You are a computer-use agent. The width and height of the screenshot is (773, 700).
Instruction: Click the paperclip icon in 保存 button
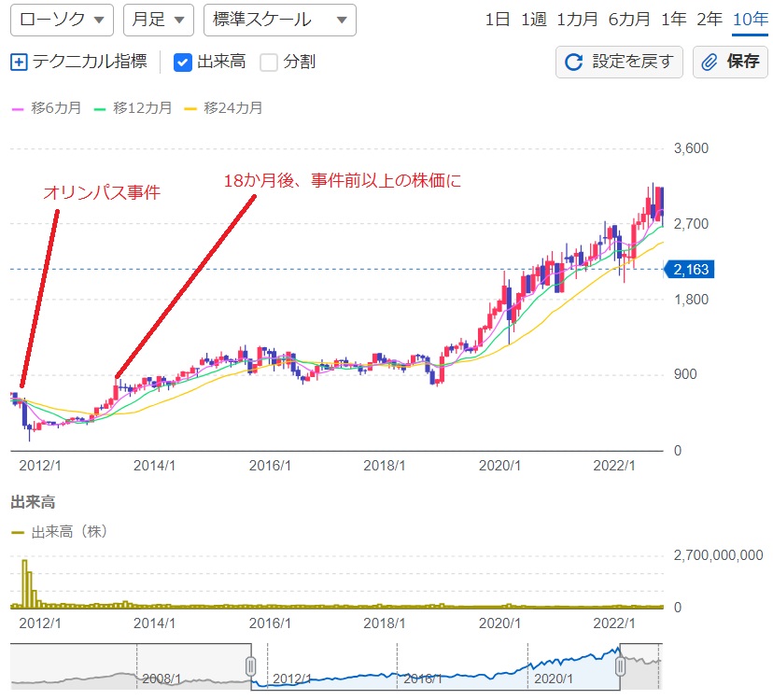(x=710, y=63)
